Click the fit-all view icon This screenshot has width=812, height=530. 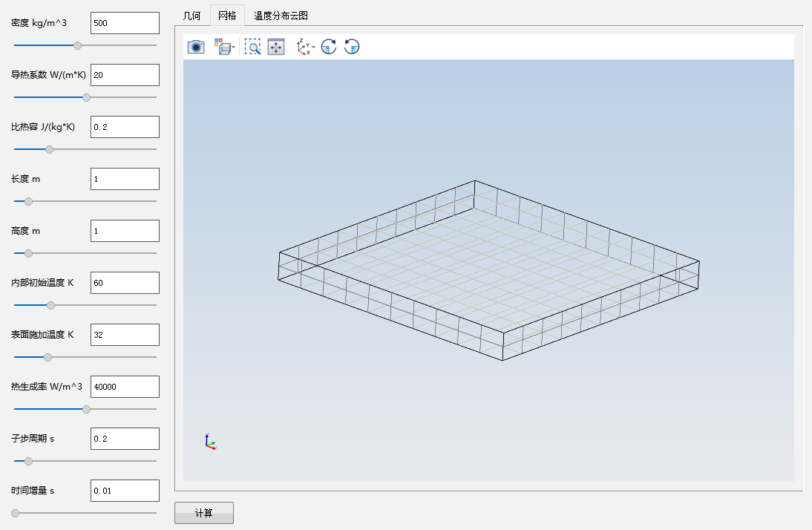(276, 48)
